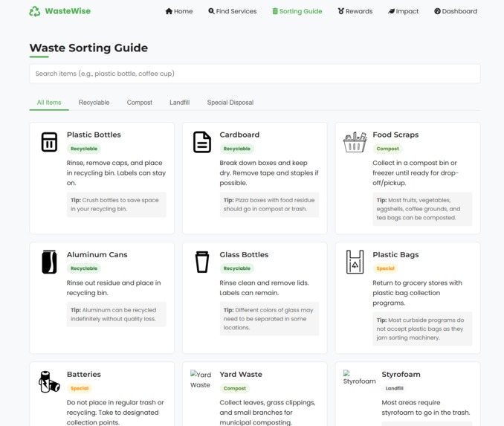Click 'Rinse, remove caps' description text
Viewport: 504px width, 426px height.
pos(116,173)
